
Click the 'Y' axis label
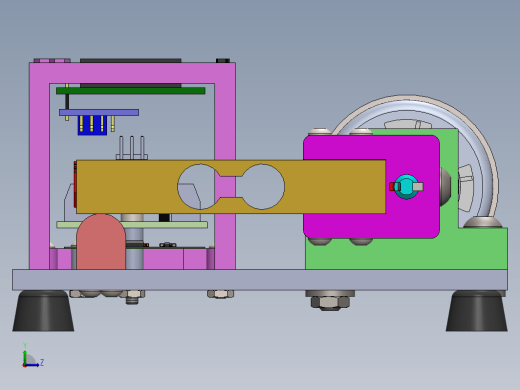pyautogui.click(x=25, y=346)
